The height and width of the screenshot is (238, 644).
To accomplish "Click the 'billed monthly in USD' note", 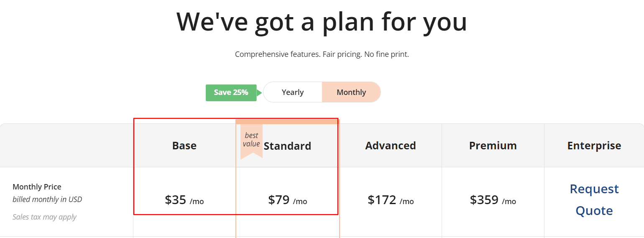I will 47,200.
